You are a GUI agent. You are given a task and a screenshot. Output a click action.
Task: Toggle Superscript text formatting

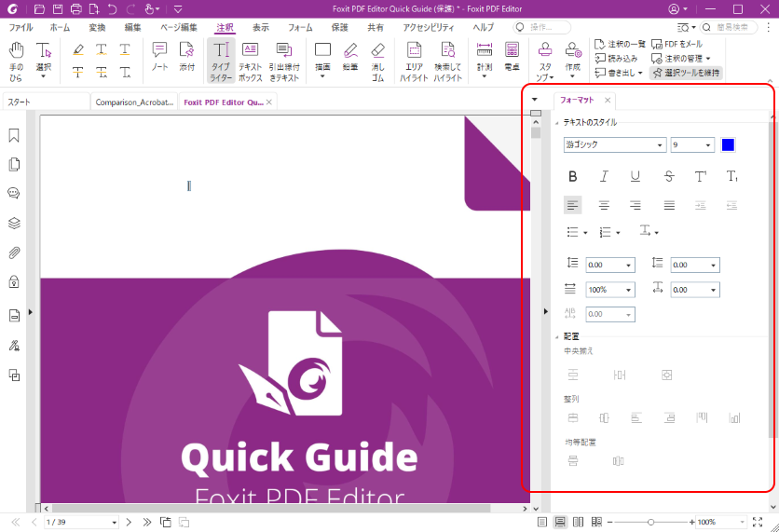click(x=701, y=176)
